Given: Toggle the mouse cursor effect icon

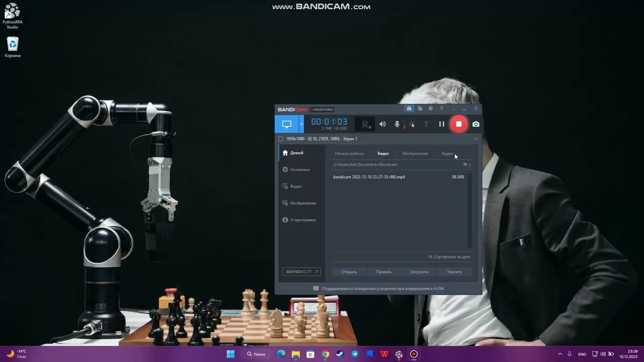Looking at the screenshot, I should [x=413, y=124].
